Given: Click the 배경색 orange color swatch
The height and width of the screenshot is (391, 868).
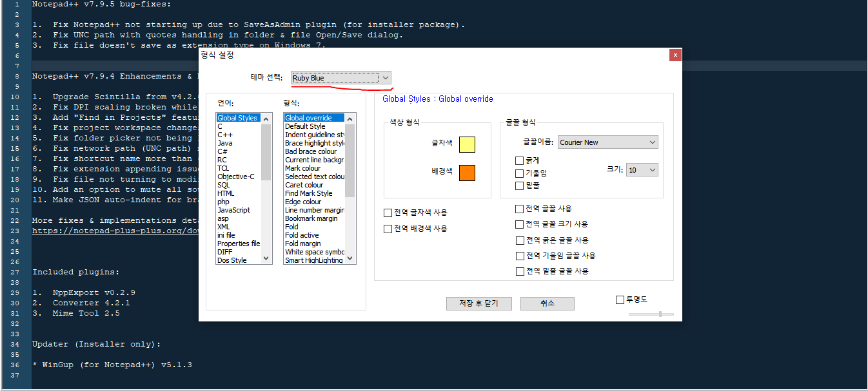Looking at the screenshot, I should [467, 173].
